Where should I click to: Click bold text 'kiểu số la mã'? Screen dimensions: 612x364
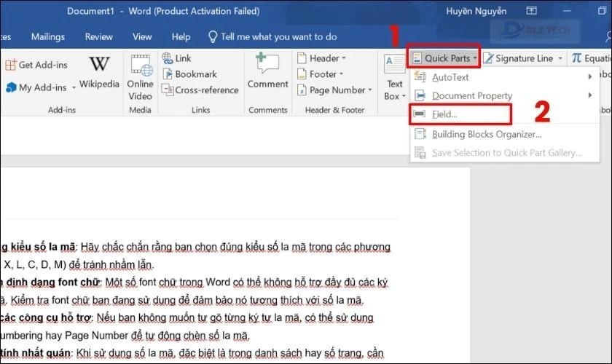coord(43,247)
